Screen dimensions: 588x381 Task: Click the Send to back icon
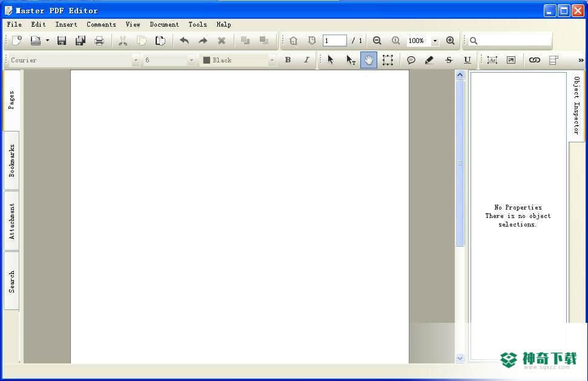264,41
